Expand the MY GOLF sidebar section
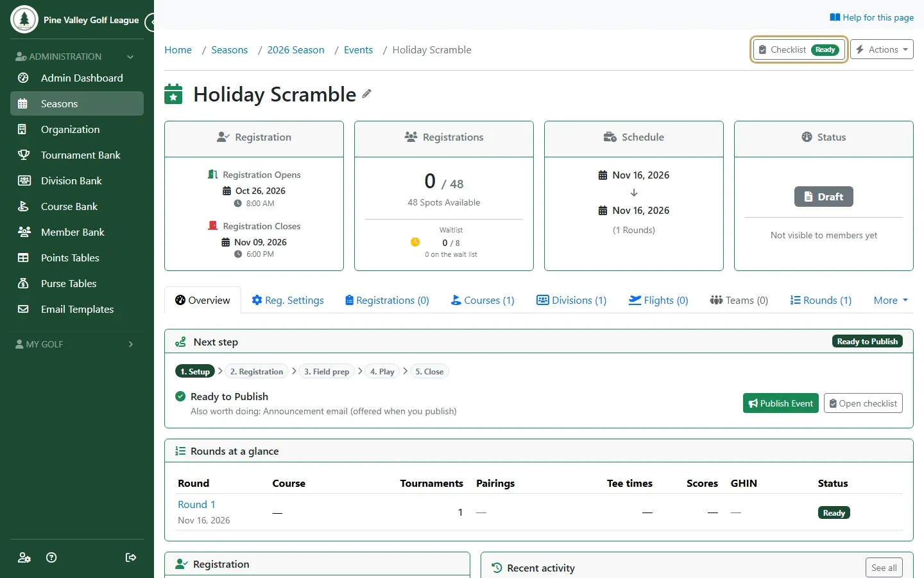This screenshot has width=924, height=578. pos(77,344)
